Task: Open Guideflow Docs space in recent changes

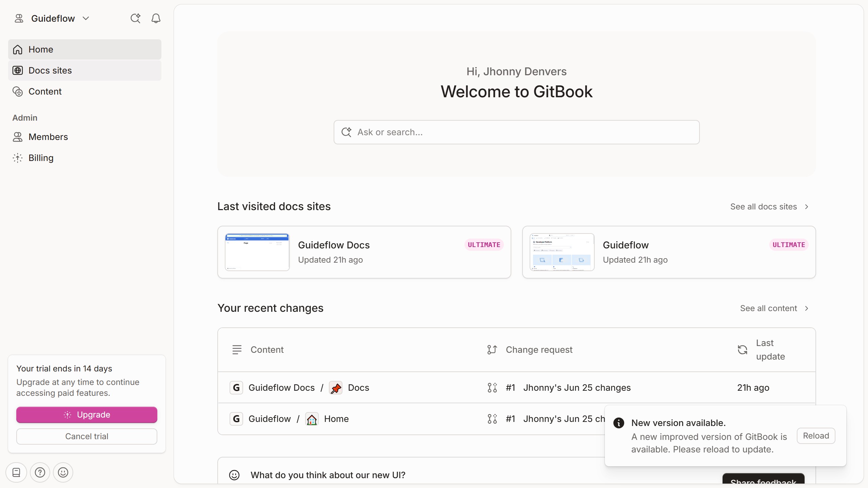Action: pos(281,388)
